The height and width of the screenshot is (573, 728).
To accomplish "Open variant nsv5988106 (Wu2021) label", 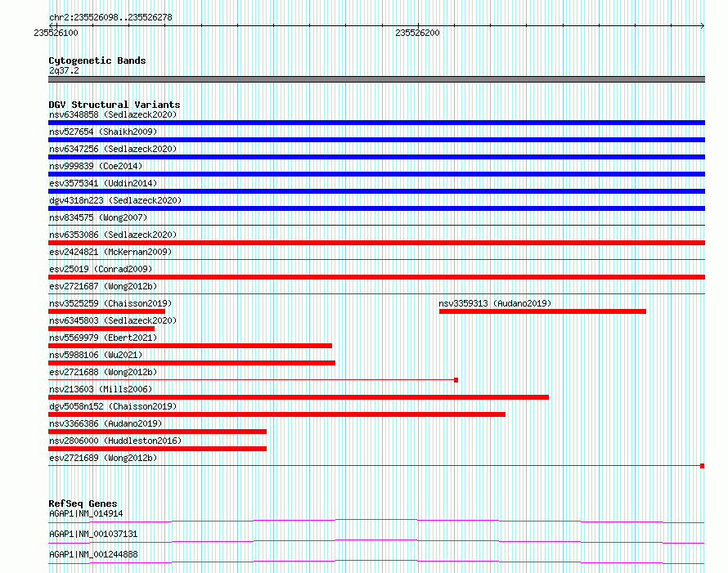I will pyautogui.click(x=96, y=355).
